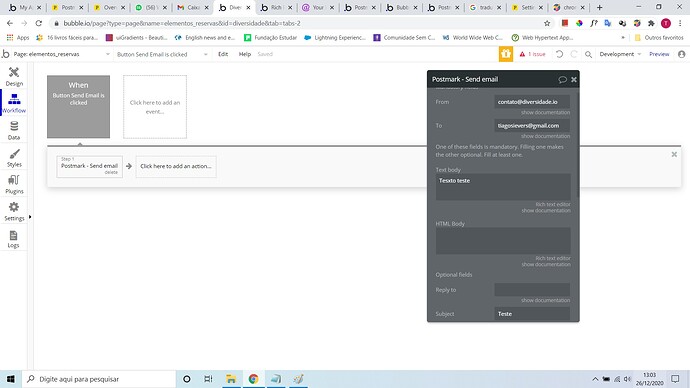Screen dimensions: 690x388
Task: Open the 1 issue warning indicator
Action: (x=532, y=54)
